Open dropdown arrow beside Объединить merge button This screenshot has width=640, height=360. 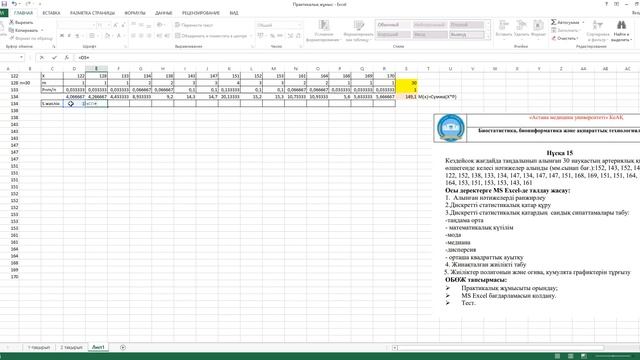(x=250, y=36)
